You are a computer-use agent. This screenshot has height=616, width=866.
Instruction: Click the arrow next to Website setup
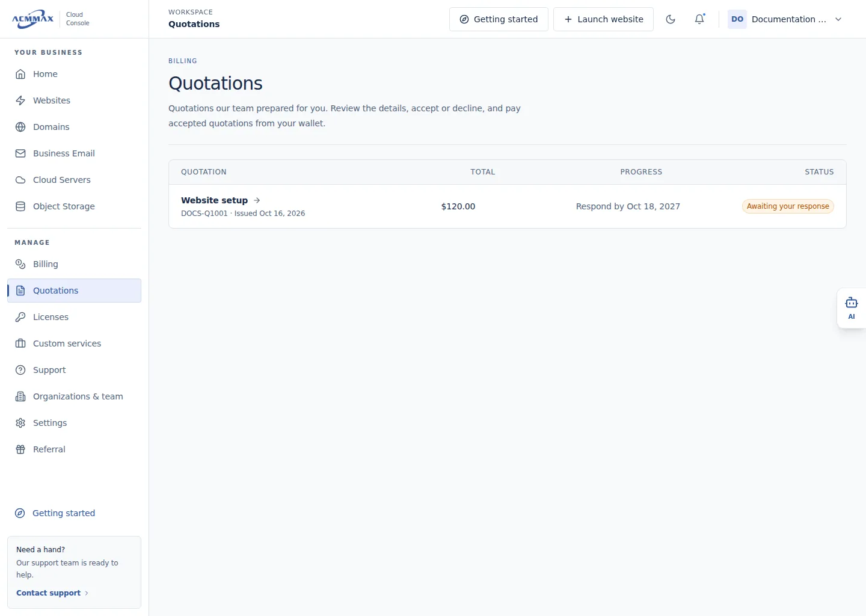click(x=257, y=200)
